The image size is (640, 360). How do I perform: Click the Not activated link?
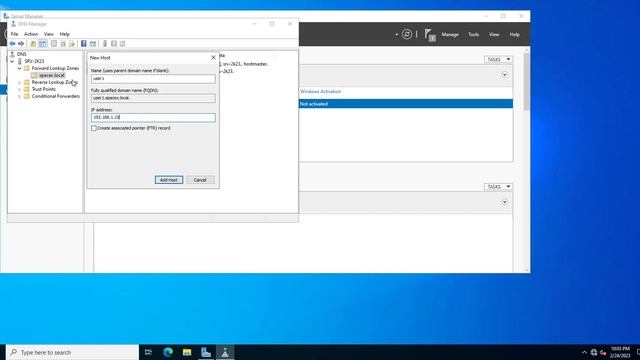313,104
